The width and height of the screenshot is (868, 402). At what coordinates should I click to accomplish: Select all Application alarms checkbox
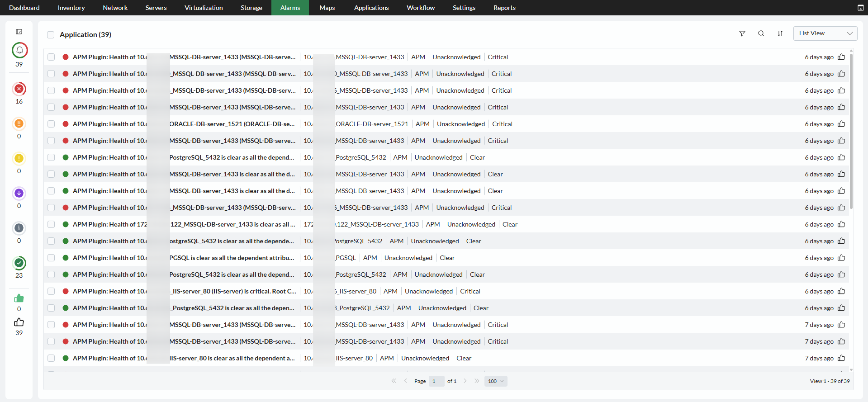(x=51, y=35)
